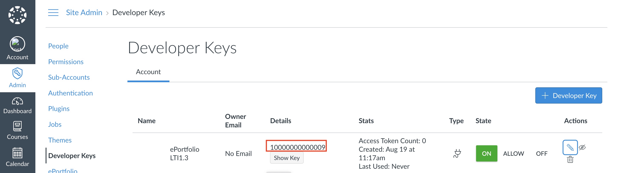This screenshot has width=644, height=173.
Task: Set the key state to ON
Action: pos(486,153)
